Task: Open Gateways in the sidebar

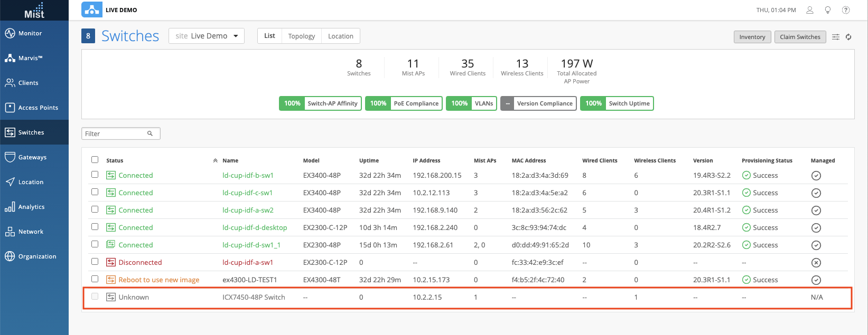Action: coord(32,157)
